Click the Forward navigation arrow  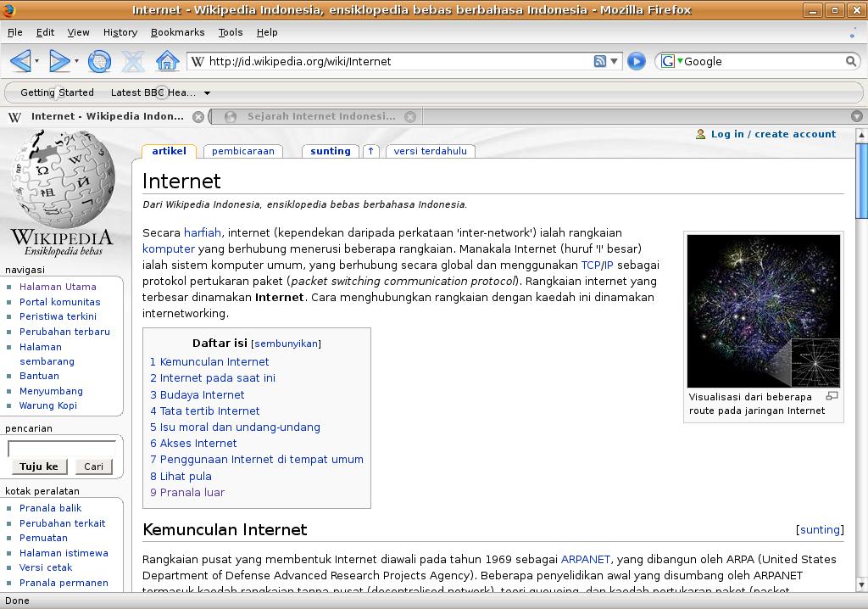tap(58, 61)
